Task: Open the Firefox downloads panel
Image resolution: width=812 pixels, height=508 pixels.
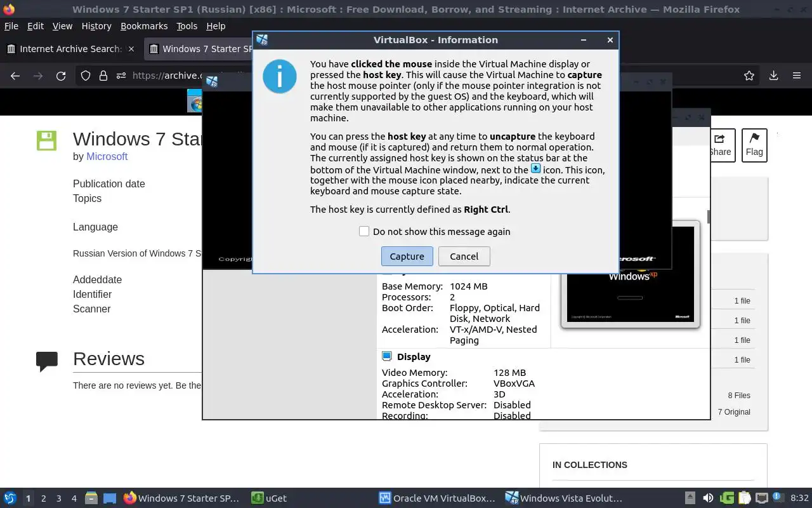Action: pos(773,76)
